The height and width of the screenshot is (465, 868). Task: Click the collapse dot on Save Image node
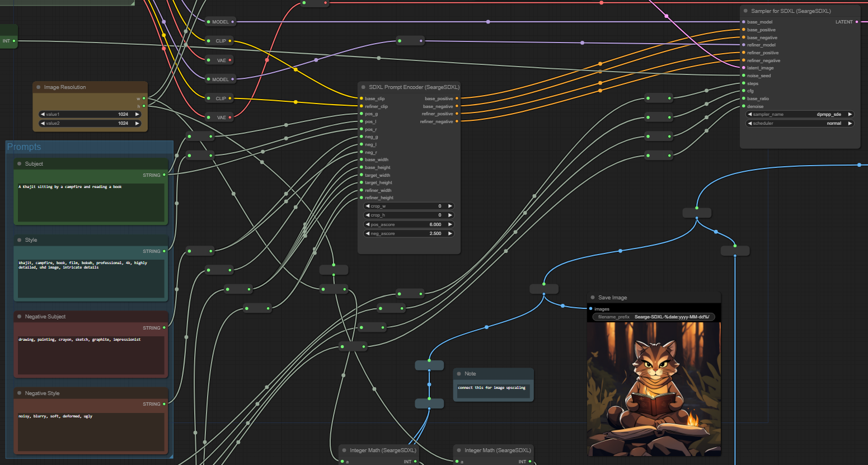point(593,298)
